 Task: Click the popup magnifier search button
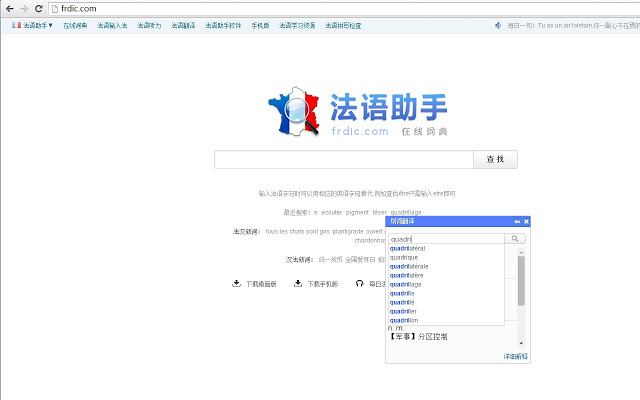515,238
